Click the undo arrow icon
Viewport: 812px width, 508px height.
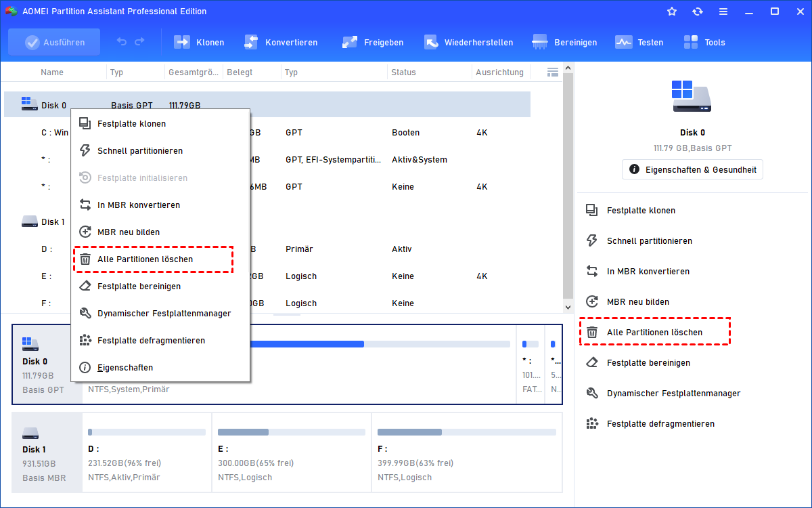pos(122,42)
